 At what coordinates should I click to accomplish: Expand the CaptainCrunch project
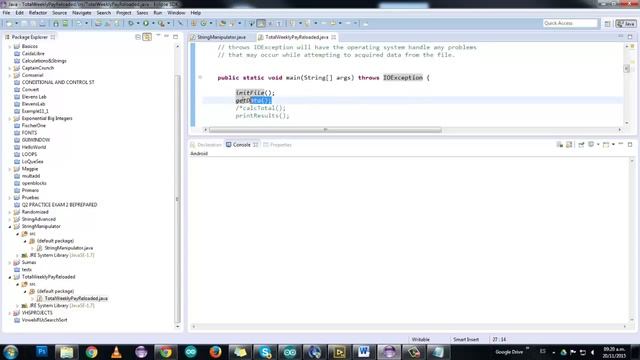pyautogui.click(x=10, y=68)
